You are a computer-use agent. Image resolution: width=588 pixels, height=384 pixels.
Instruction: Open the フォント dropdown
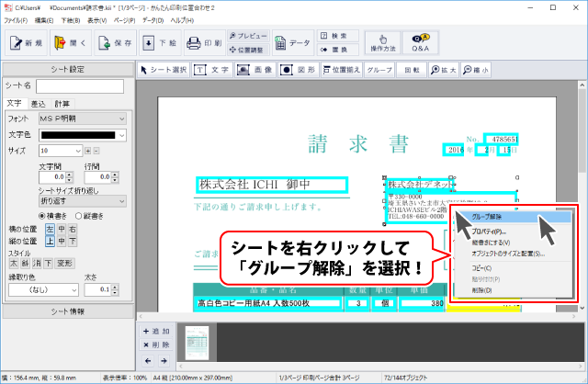click(83, 119)
